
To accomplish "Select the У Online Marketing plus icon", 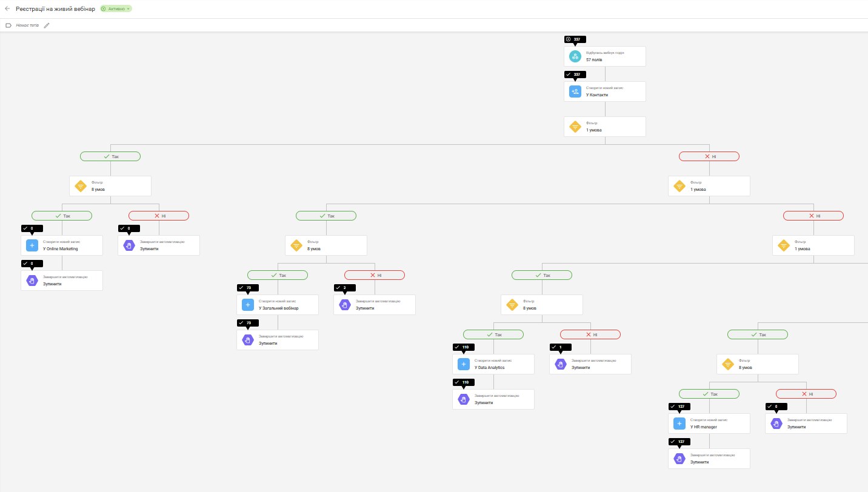I will point(32,245).
